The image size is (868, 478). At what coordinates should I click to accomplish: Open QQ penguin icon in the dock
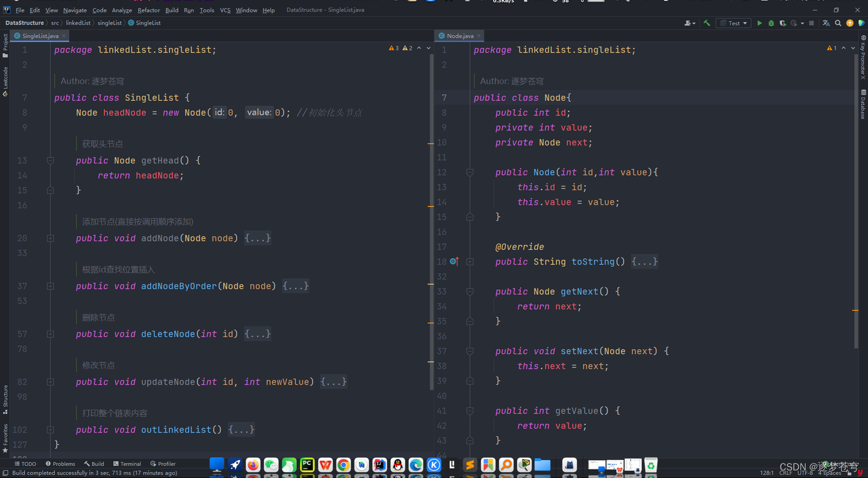point(397,465)
